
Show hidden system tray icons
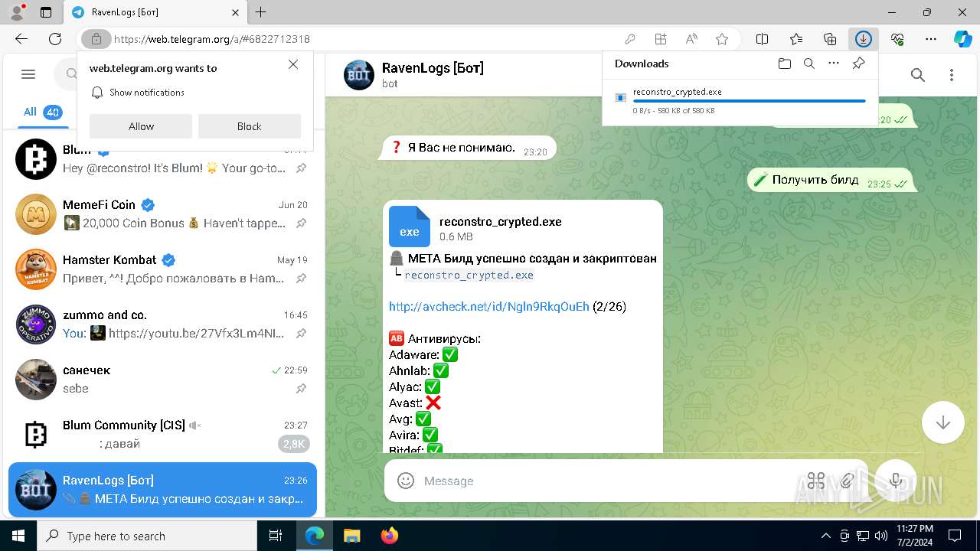point(825,536)
